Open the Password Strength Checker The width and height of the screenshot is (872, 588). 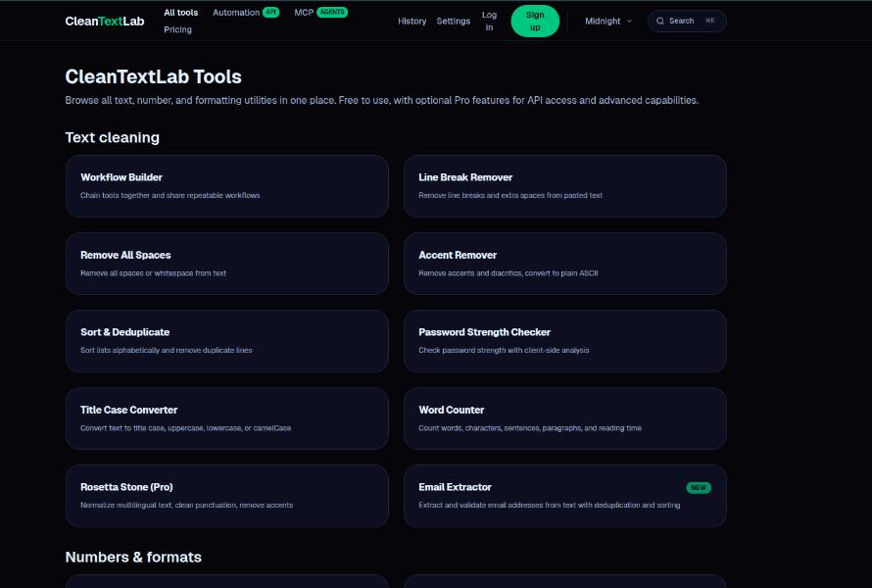pyautogui.click(x=564, y=340)
